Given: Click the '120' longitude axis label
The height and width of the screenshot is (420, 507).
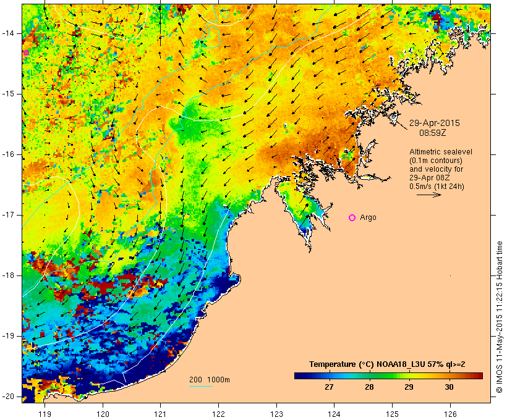Looking at the screenshot, I should [103, 414].
